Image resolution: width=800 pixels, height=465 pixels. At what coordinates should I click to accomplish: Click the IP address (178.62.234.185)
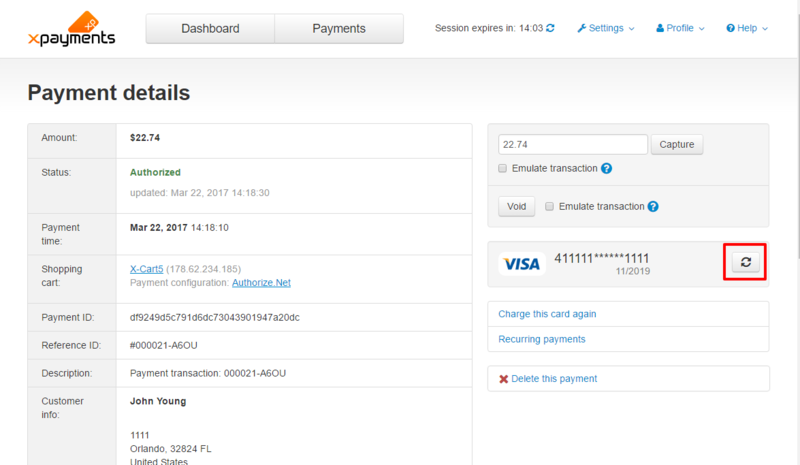pos(204,269)
